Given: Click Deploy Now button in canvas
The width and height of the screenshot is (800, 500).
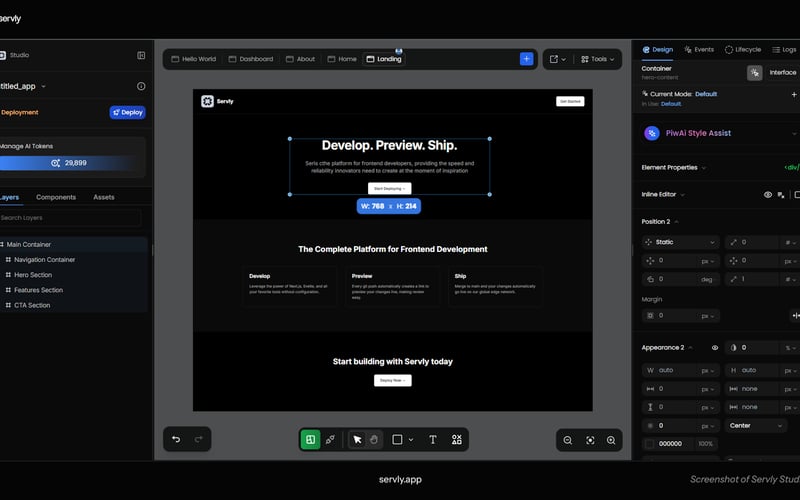Looking at the screenshot, I should tap(392, 380).
